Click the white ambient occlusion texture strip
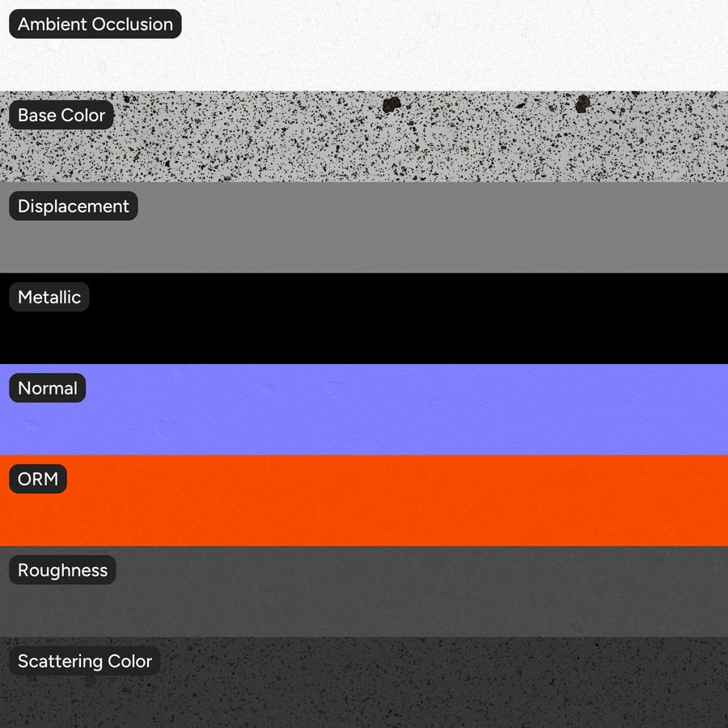Image resolution: width=728 pixels, height=728 pixels. pos(364,45)
